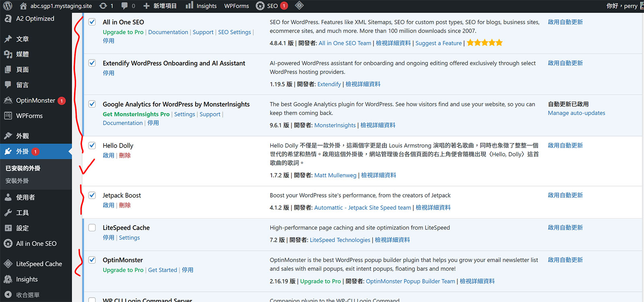Click the 外掛 plug icon

pos(8,152)
